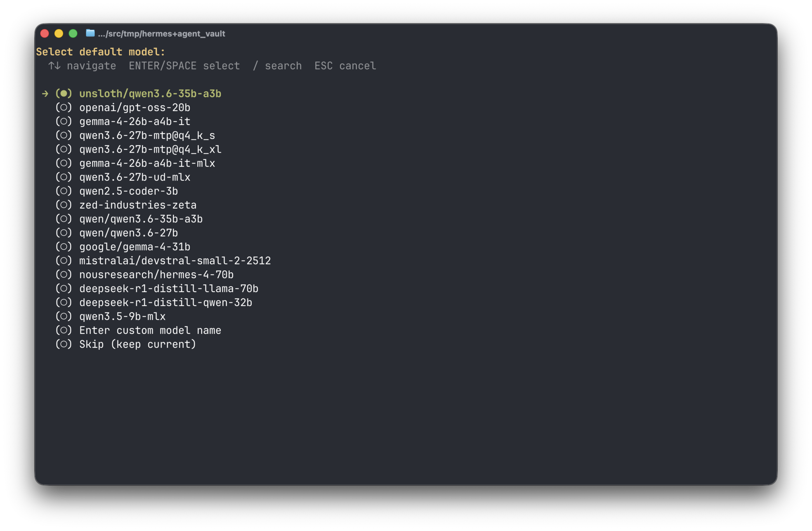Close the terminal window with red button
This screenshot has height=531, width=812.
[x=45, y=33]
